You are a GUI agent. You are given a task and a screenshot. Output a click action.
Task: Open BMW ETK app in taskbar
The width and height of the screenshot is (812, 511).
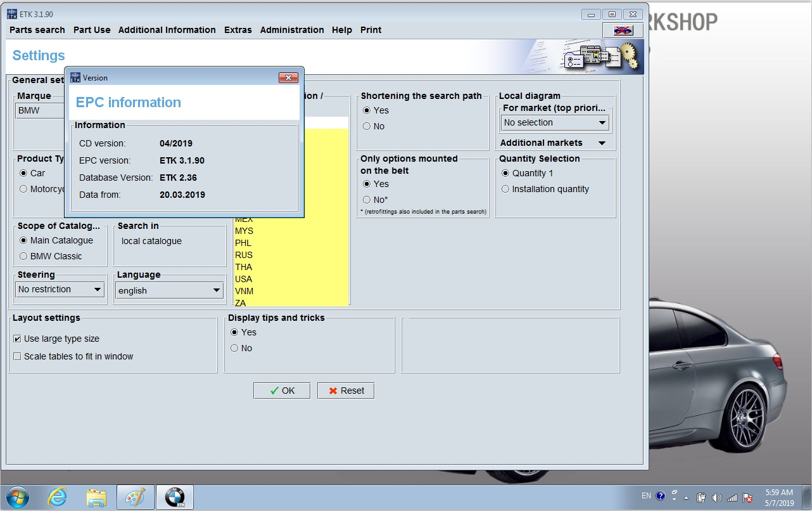click(174, 497)
